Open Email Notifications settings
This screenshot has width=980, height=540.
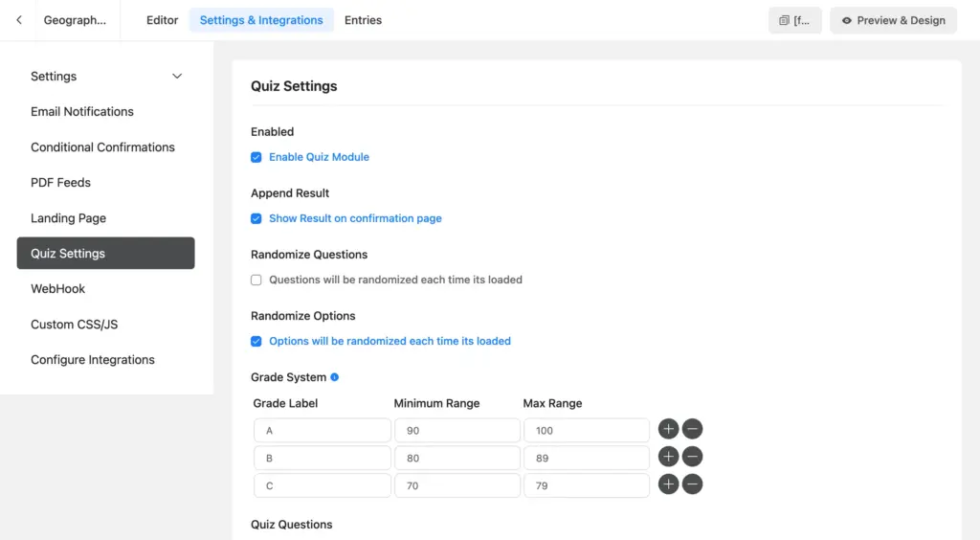tap(82, 111)
